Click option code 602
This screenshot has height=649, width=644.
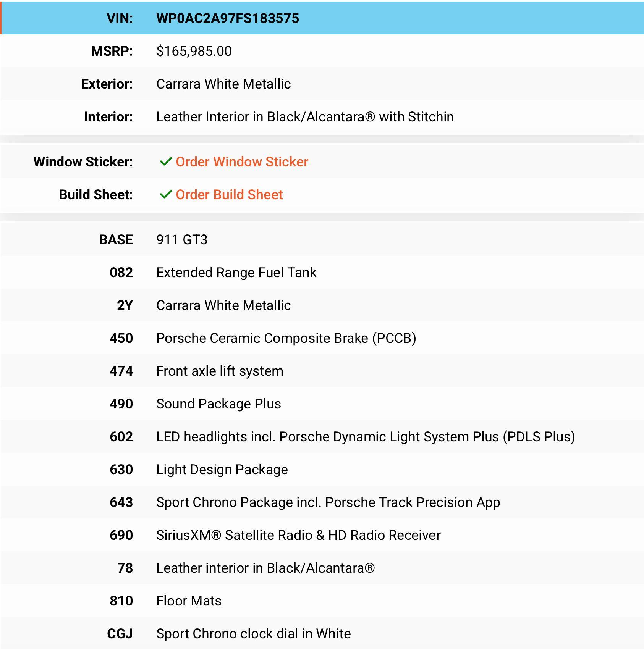click(x=121, y=437)
